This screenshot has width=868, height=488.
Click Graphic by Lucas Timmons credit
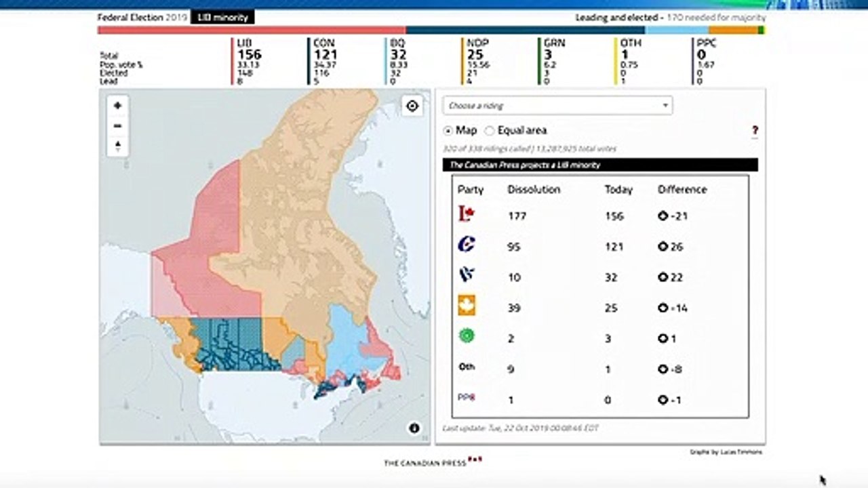pyautogui.click(x=725, y=452)
